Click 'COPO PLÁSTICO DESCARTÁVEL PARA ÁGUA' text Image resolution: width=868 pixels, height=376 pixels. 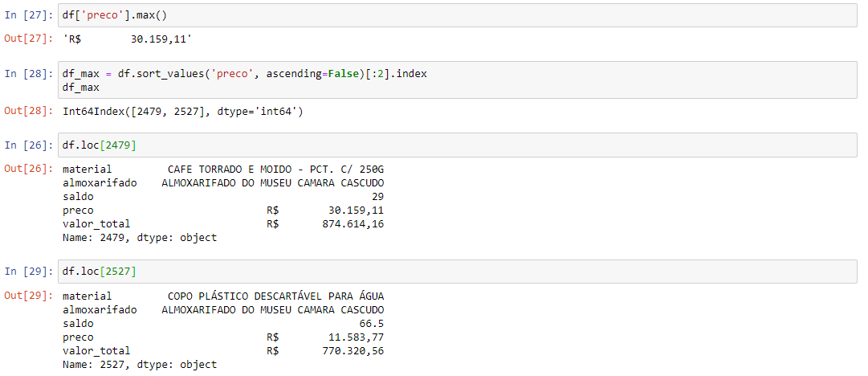tap(275, 296)
